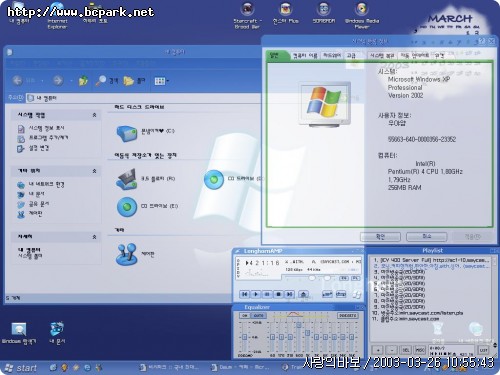Skip to previous track in LonghornAMP
The width and height of the screenshot is (500, 375).
point(244,294)
